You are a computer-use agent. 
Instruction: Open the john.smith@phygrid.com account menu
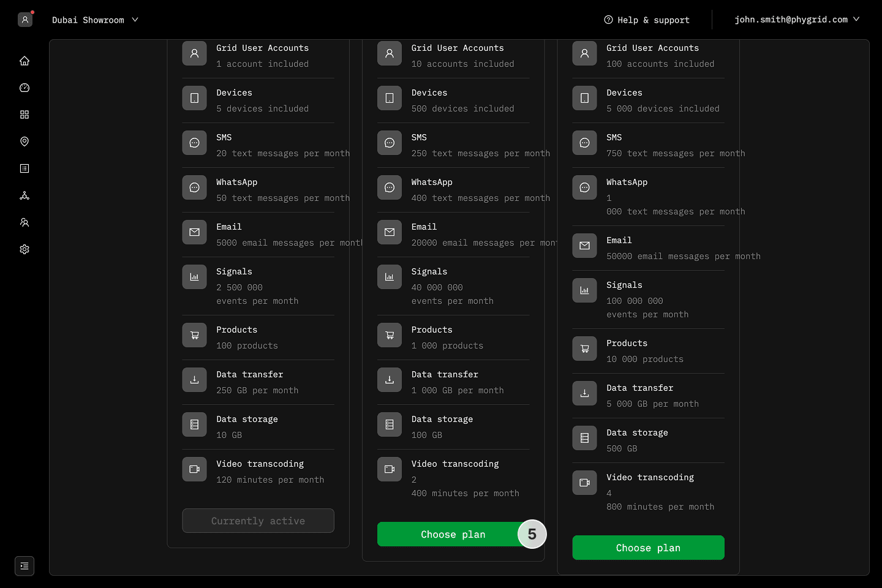tap(797, 20)
